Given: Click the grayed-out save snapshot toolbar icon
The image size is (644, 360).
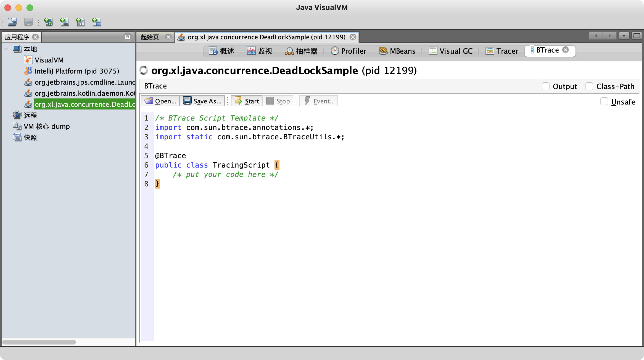Looking at the screenshot, I should click(28, 22).
